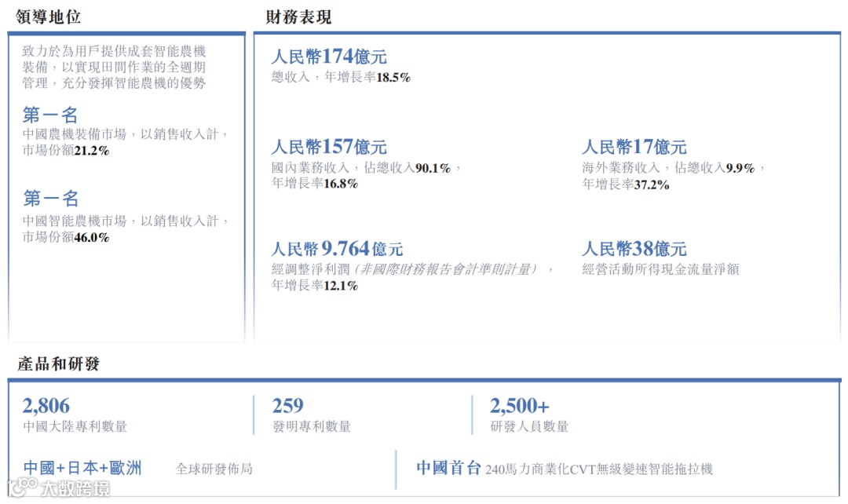Click 年增長率12.1% text
This screenshot has width=848, height=504.
pos(314,286)
